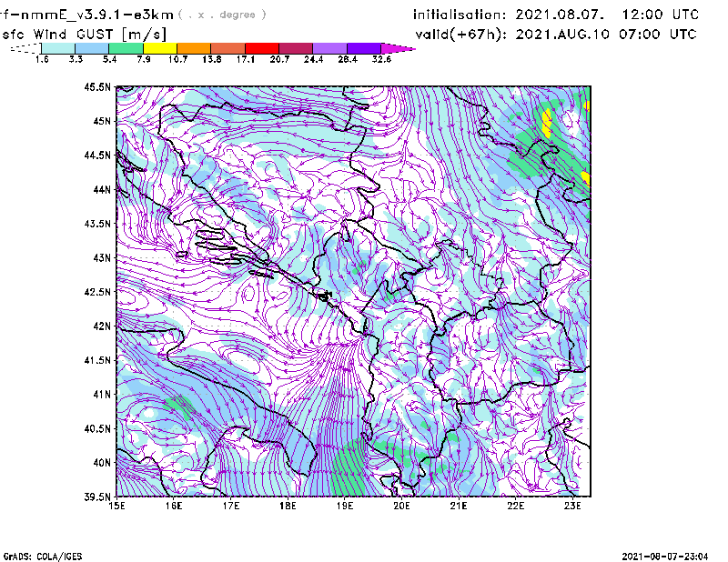This screenshot has width=728, height=562.
Task: Click the valid time '07:00 UTC'
Action: [658, 35]
